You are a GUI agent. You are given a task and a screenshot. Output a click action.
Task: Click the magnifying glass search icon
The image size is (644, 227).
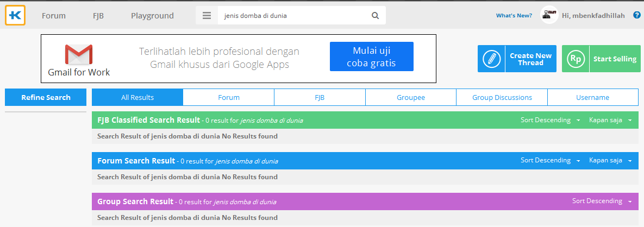(375, 16)
